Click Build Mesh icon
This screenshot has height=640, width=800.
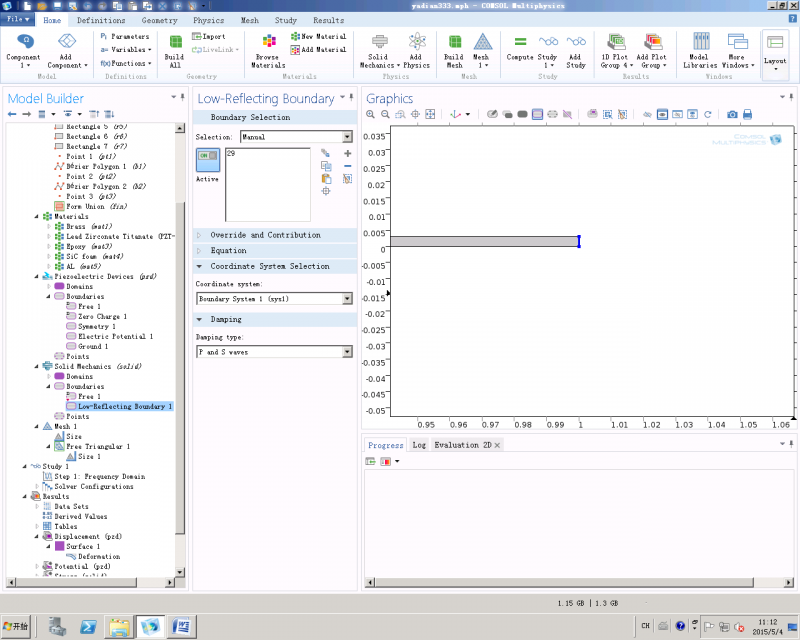click(x=454, y=48)
